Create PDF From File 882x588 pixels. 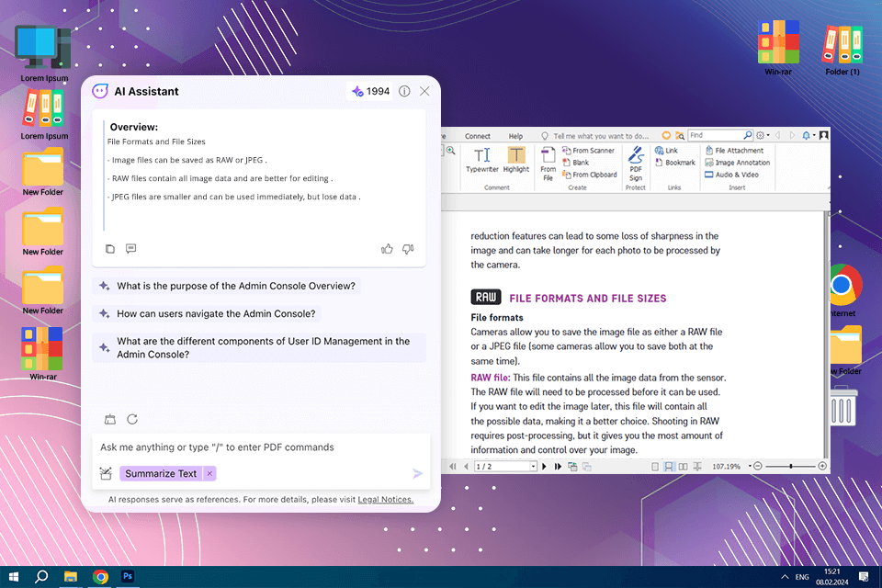coord(548,164)
